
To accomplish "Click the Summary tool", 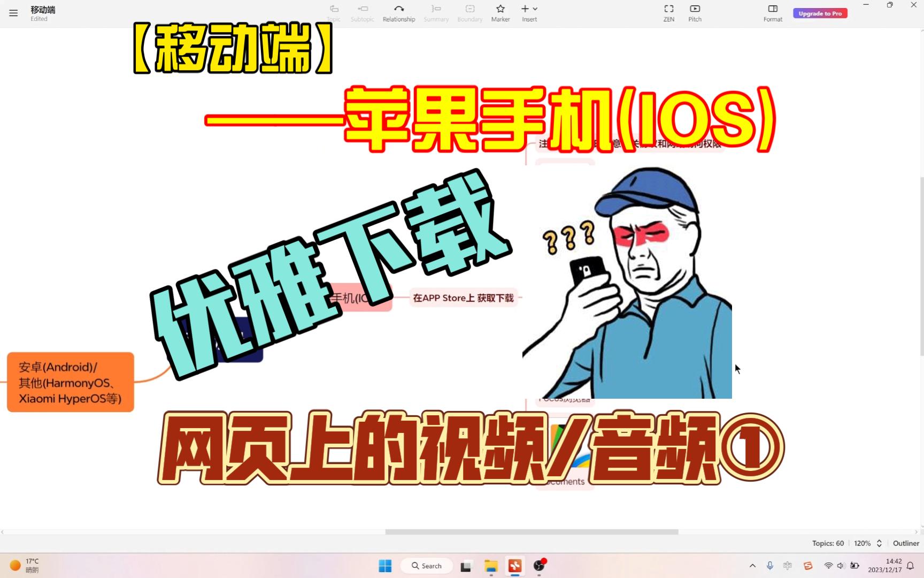I will click(436, 13).
